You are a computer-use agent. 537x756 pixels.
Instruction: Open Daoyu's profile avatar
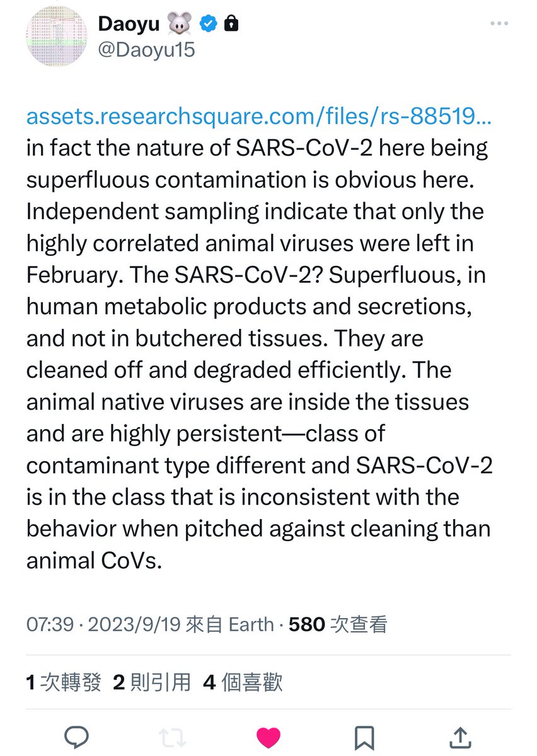pyautogui.click(x=54, y=37)
